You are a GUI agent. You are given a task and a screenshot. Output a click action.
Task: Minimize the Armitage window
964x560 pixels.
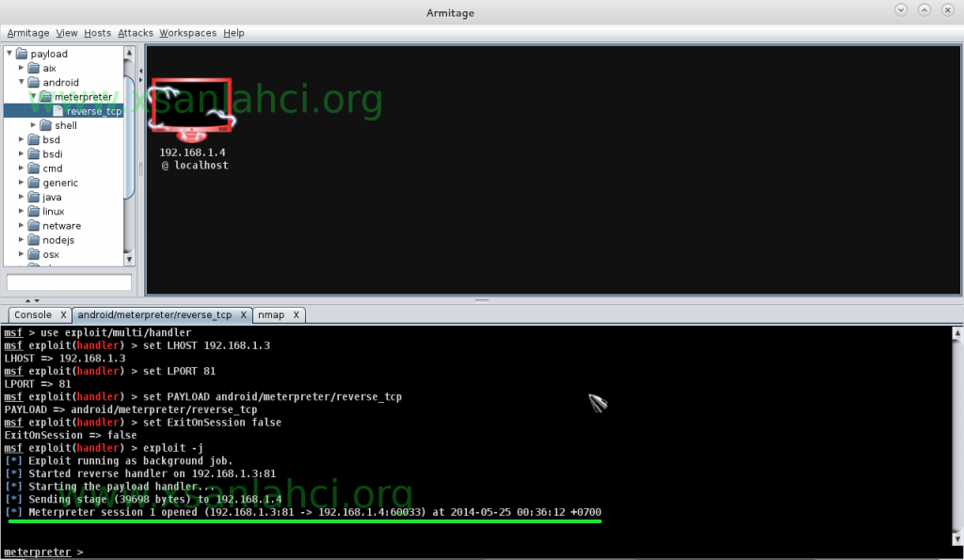tap(901, 9)
